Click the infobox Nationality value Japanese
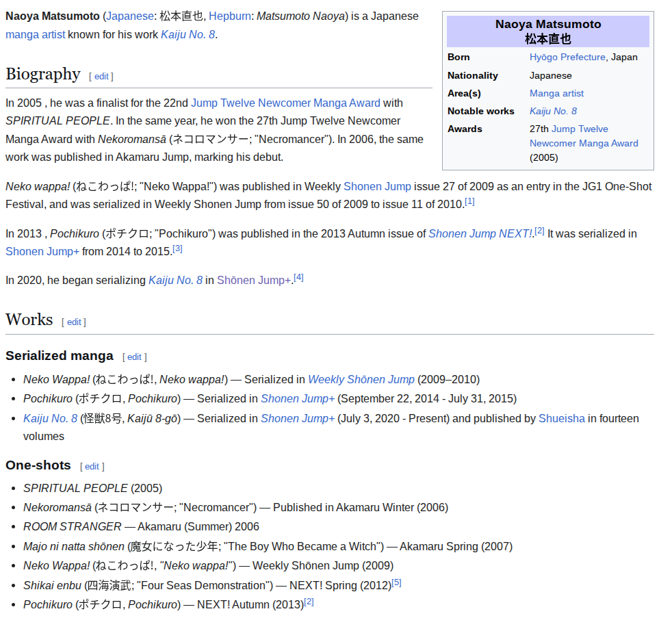 [x=551, y=76]
